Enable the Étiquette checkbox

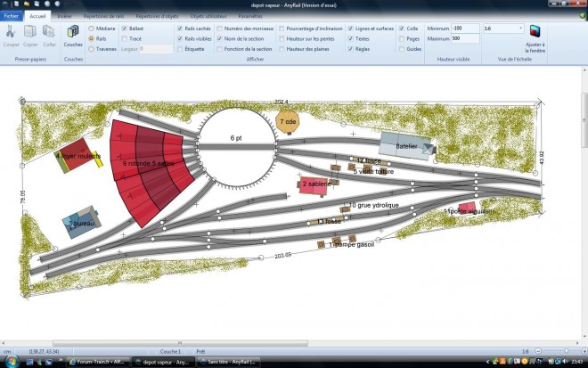(x=180, y=49)
